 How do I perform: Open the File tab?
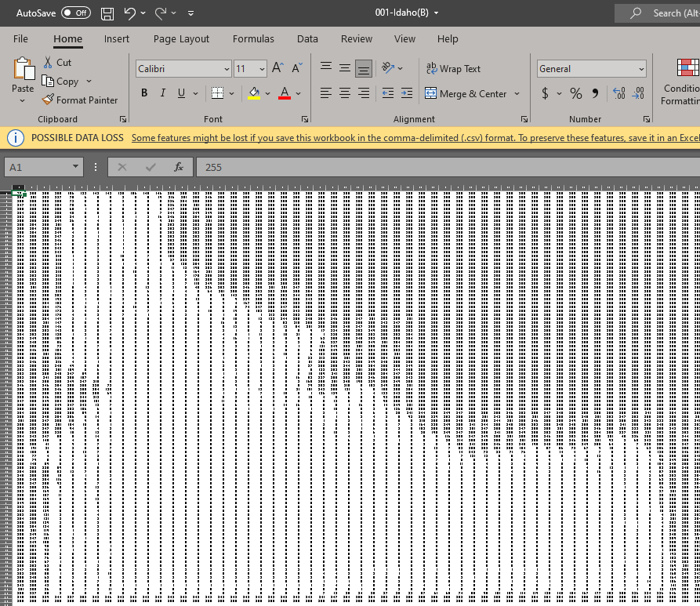[20, 39]
